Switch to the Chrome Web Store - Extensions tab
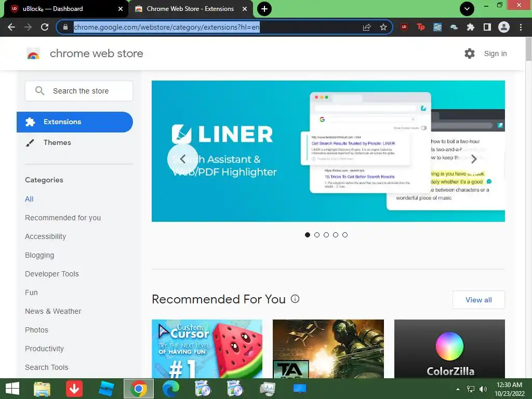532x399 pixels. click(190, 9)
